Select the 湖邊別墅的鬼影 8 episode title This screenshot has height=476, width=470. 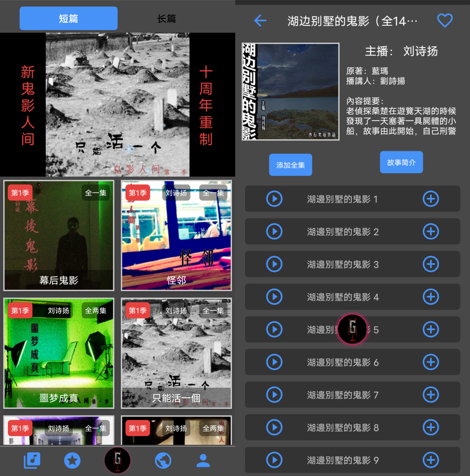(x=343, y=428)
